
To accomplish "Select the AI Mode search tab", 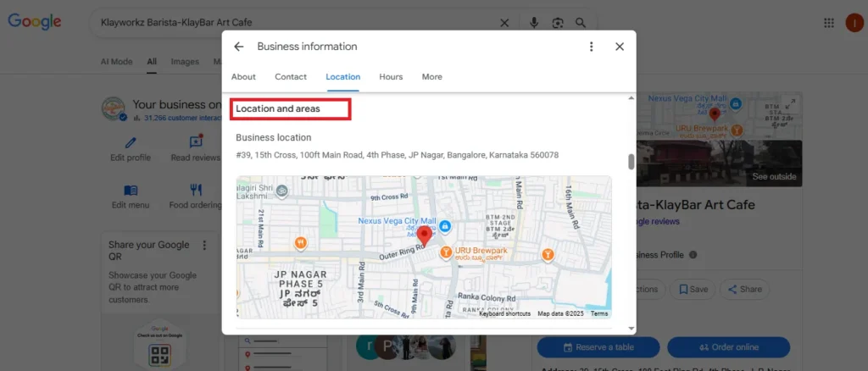I will 116,62.
